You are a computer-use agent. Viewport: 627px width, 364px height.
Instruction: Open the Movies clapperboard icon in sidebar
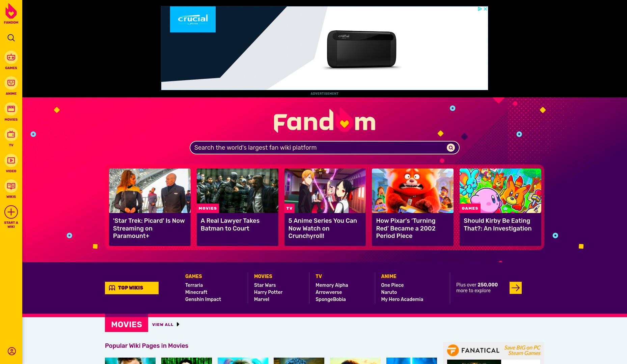click(x=11, y=109)
